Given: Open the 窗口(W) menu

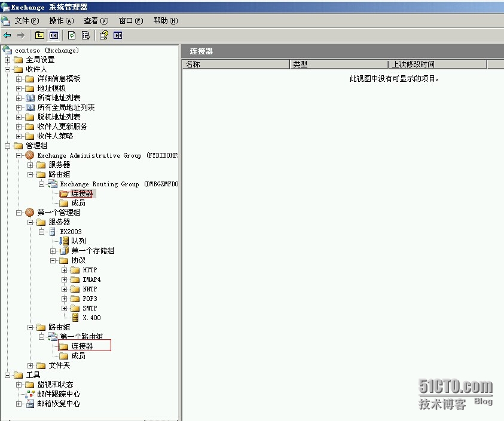Looking at the screenshot, I should [x=131, y=21].
